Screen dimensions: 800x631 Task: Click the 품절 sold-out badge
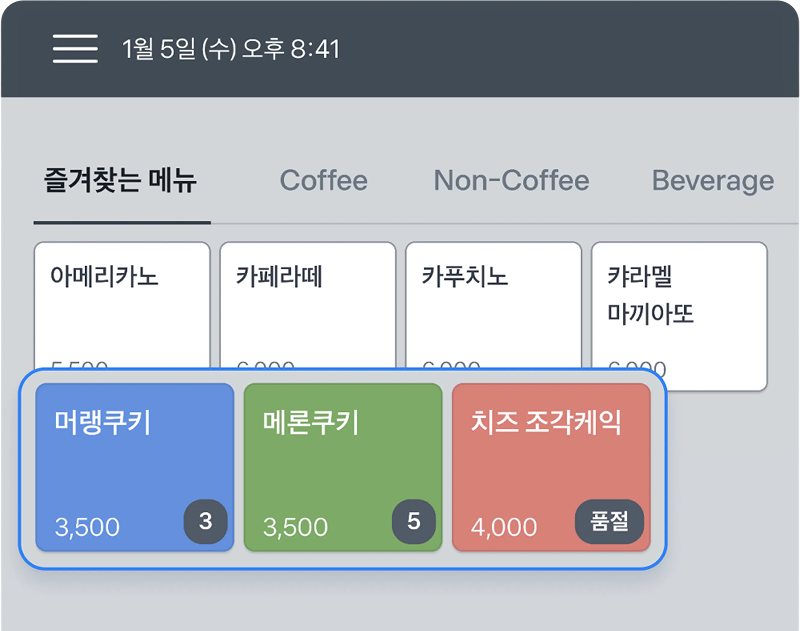click(x=609, y=521)
